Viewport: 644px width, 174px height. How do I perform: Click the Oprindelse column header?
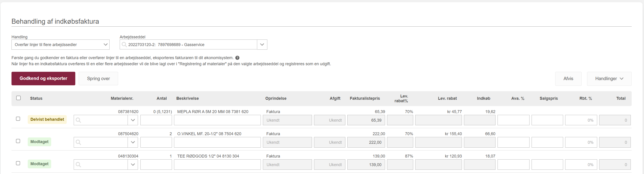[276, 98]
